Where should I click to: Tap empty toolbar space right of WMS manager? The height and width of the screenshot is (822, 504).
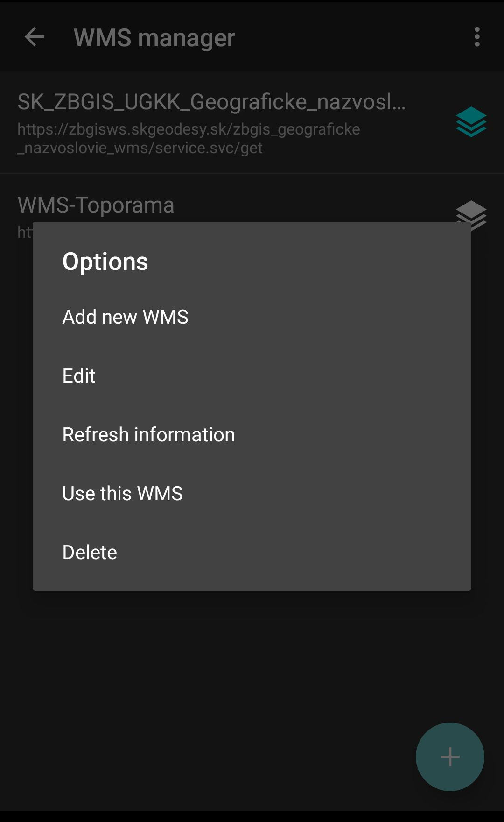[x=350, y=37]
